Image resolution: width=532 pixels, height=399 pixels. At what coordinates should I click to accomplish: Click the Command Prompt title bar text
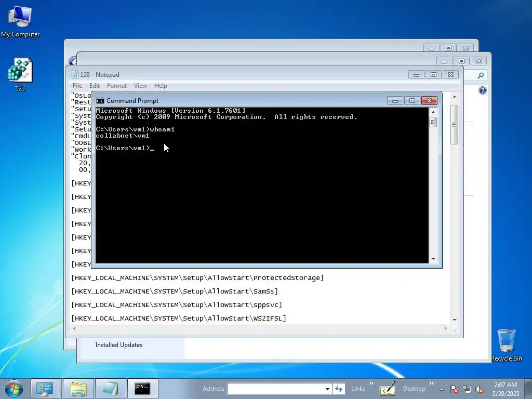click(x=132, y=101)
